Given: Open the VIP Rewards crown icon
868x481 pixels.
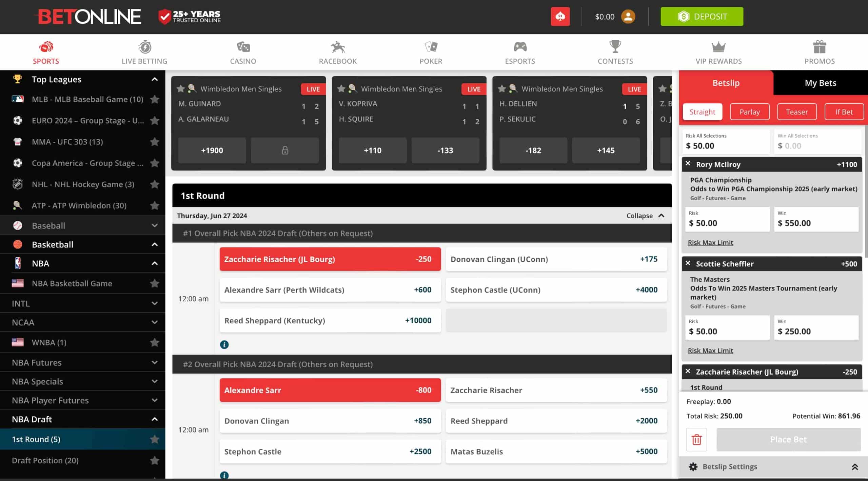Looking at the screenshot, I should pyautogui.click(x=718, y=47).
